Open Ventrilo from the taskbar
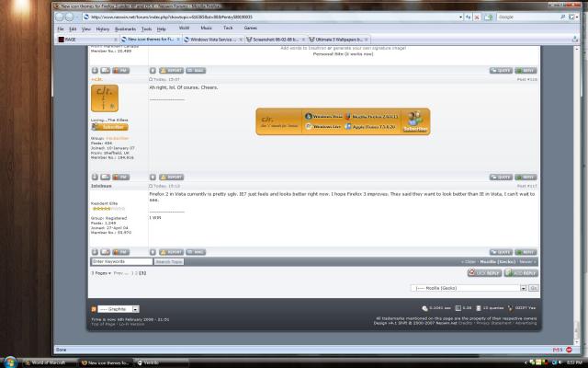 (160, 362)
